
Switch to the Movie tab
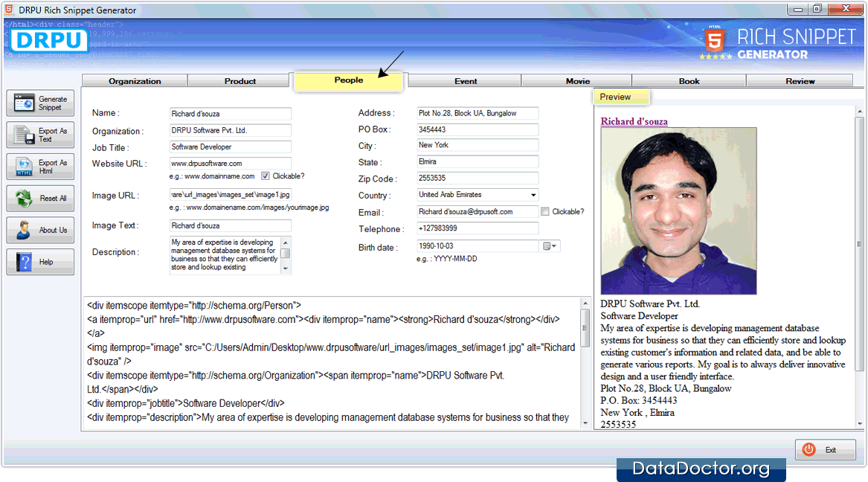click(x=577, y=81)
